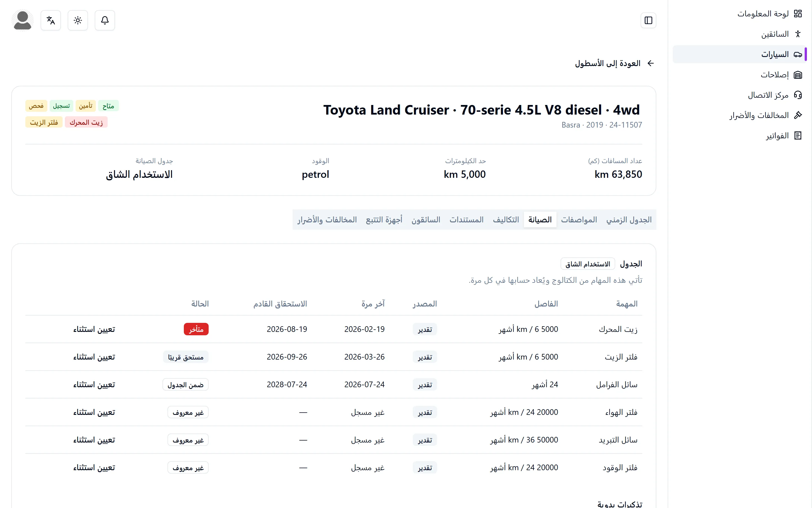
Task: Switch to المواصفات tab
Action: 579,220
